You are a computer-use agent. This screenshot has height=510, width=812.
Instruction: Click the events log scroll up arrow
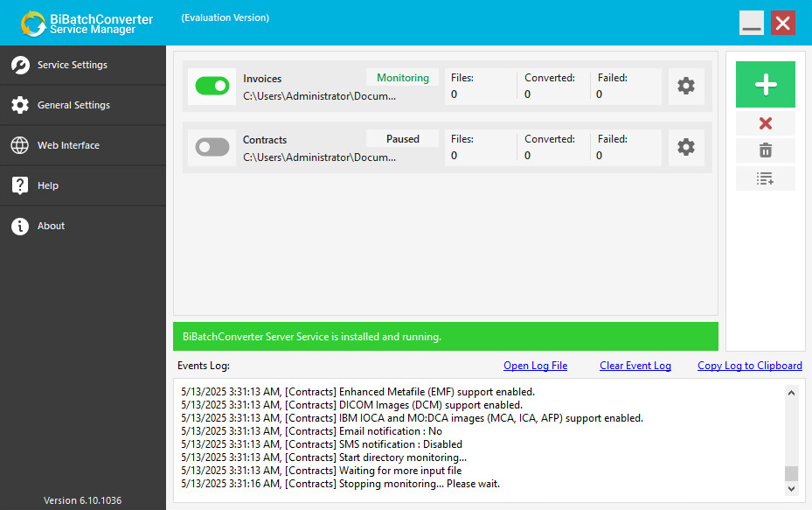pyautogui.click(x=791, y=393)
